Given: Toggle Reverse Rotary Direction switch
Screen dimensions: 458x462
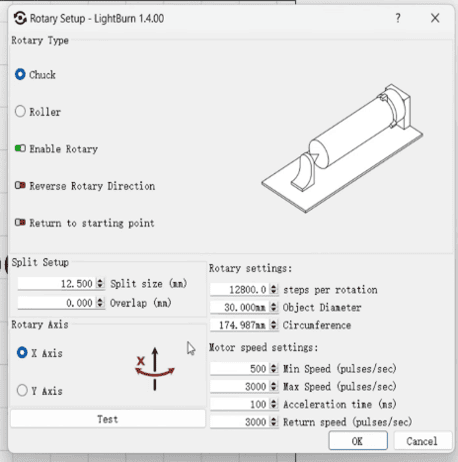Looking at the screenshot, I should tap(20, 185).
